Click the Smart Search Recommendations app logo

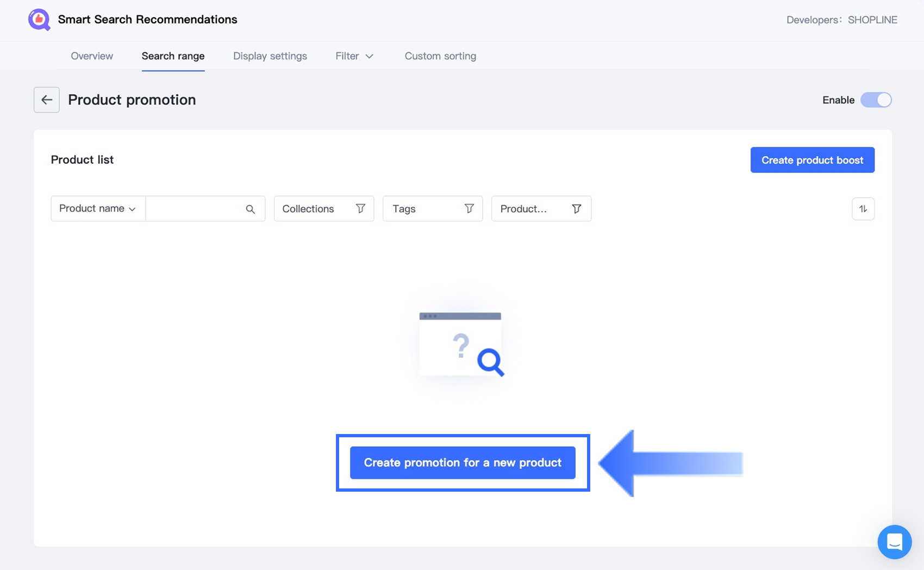39,20
